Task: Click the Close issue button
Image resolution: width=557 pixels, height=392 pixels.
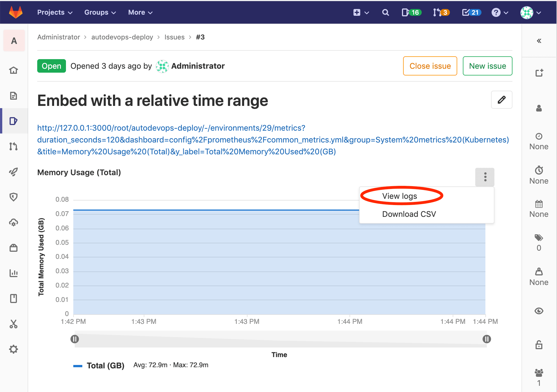Action: click(x=430, y=66)
